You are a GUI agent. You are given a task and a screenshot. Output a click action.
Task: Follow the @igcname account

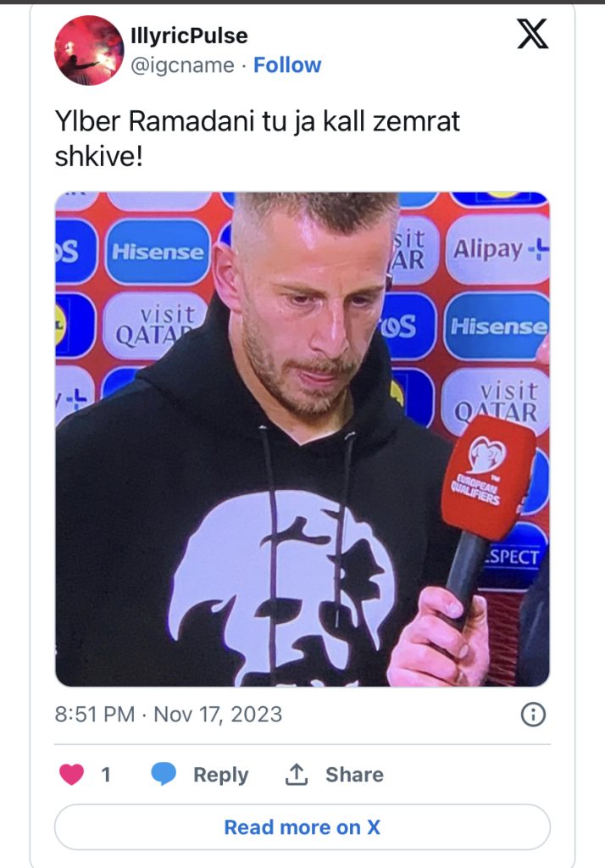[x=286, y=65]
